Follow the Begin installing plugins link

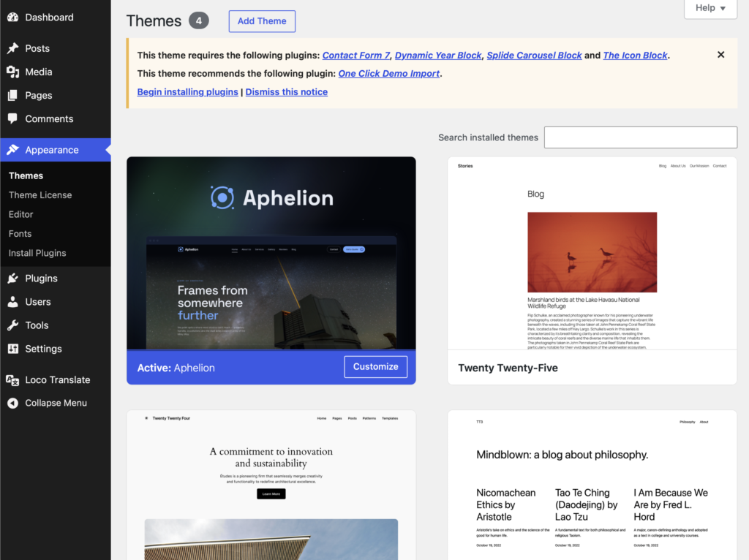(x=187, y=91)
